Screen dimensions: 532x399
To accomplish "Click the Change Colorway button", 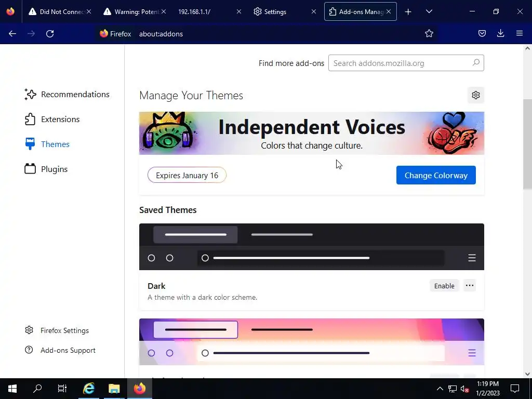I will 436,176.
